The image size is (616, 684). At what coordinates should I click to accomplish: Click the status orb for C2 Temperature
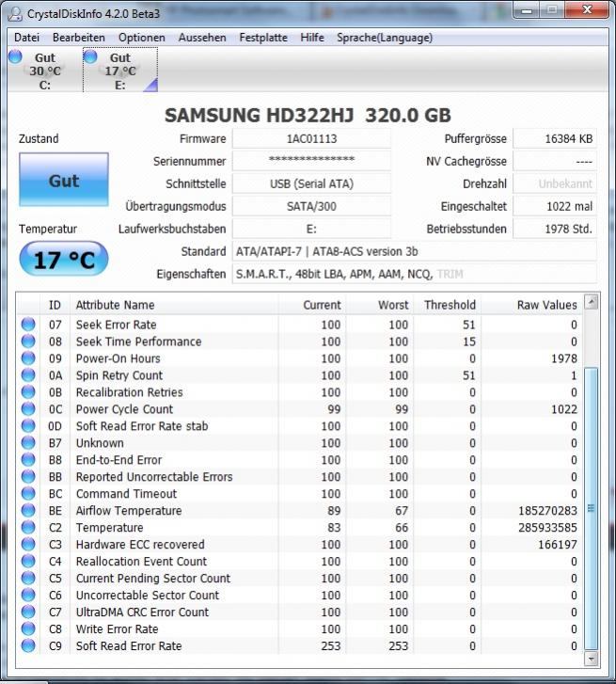pyautogui.click(x=28, y=528)
